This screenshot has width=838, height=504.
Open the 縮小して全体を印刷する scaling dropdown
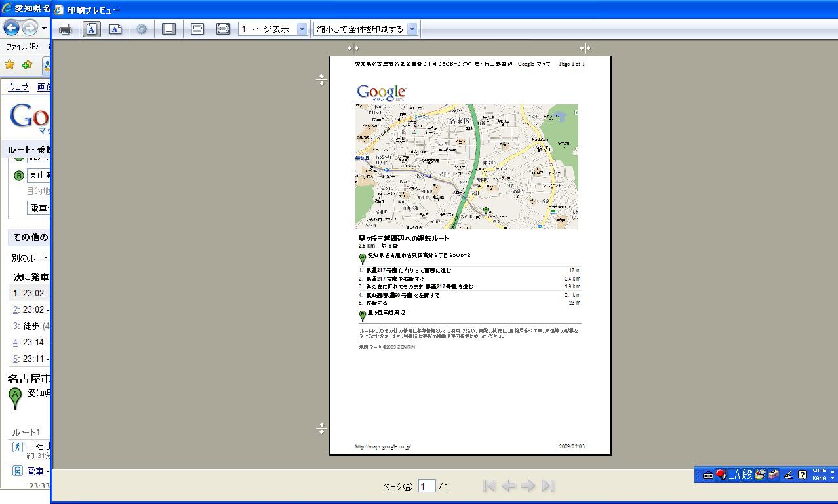click(365, 29)
